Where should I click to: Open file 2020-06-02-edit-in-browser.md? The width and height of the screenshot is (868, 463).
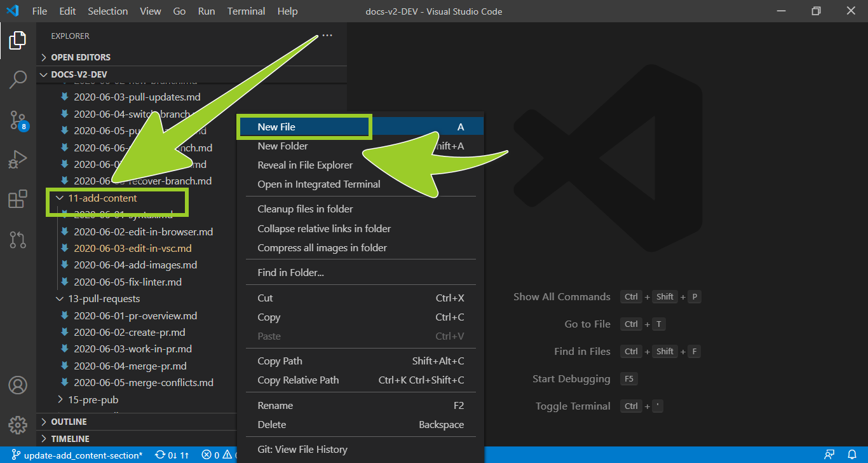point(144,231)
